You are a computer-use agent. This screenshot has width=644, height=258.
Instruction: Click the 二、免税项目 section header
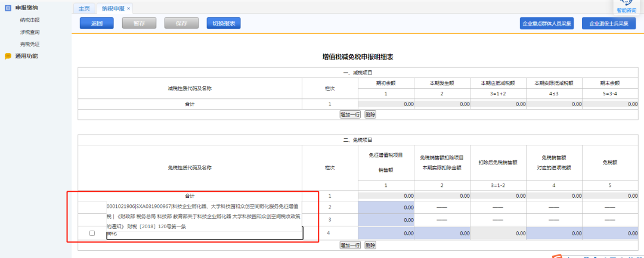click(358, 140)
